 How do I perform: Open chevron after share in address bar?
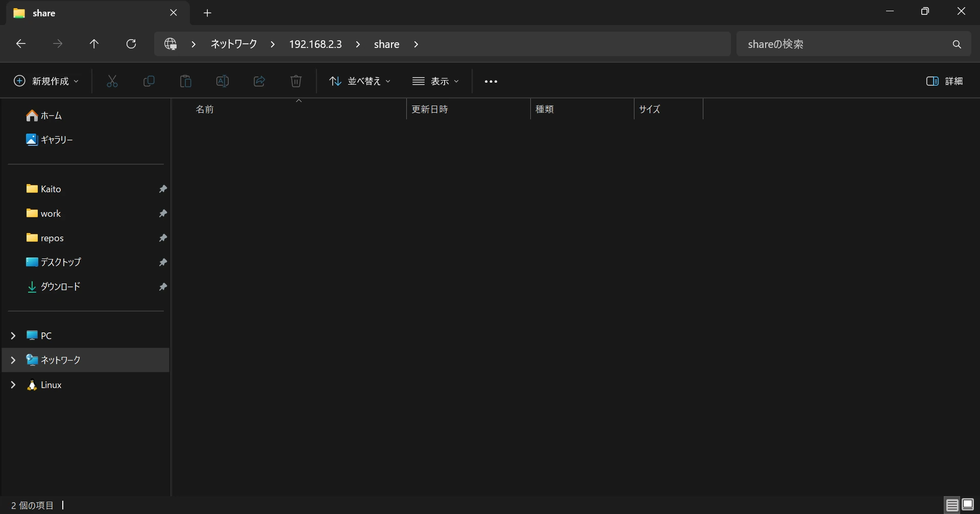(x=416, y=44)
